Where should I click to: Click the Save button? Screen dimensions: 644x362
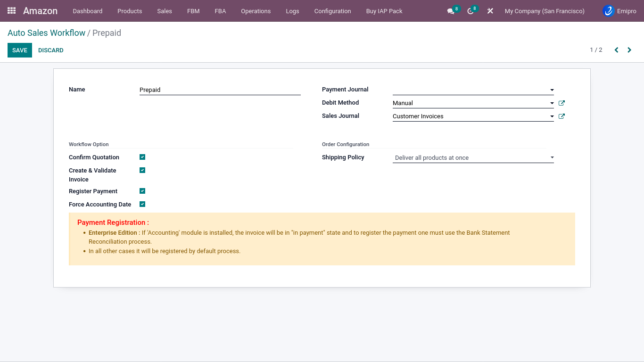click(x=20, y=50)
